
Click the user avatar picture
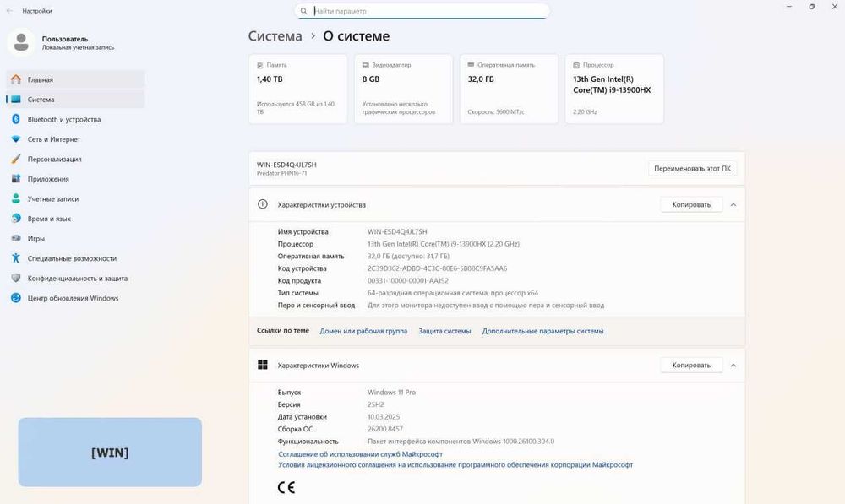[22, 42]
